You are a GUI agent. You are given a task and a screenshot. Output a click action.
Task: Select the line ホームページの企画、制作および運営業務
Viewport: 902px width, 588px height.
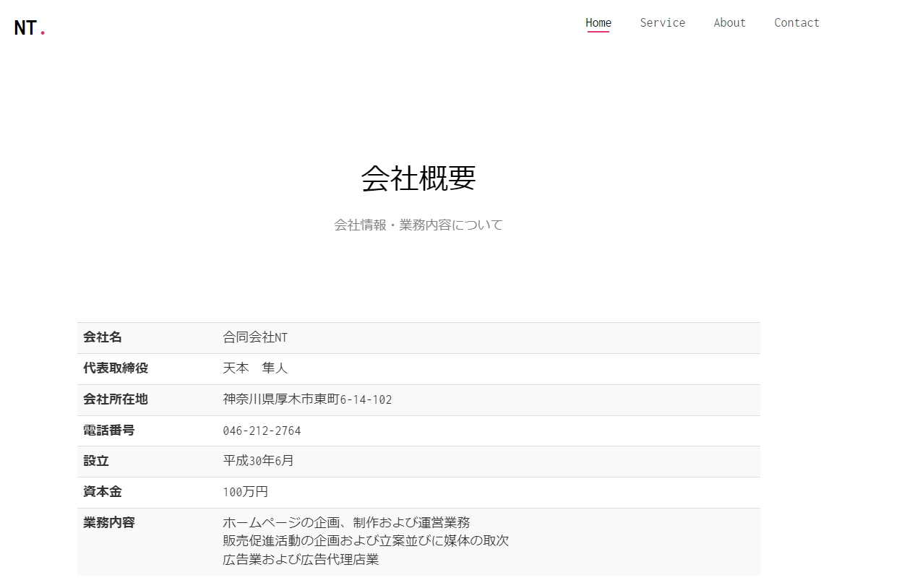pos(346,522)
